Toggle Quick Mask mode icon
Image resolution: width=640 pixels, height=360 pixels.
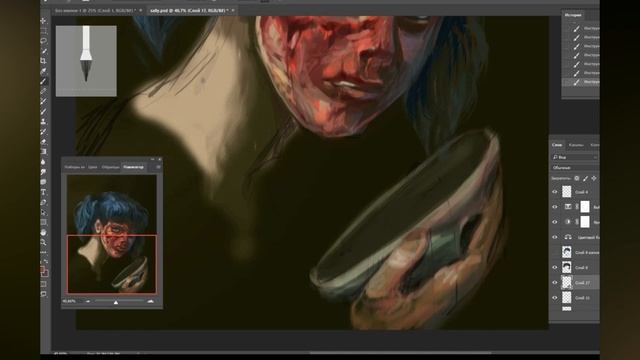pyautogui.click(x=43, y=284)
